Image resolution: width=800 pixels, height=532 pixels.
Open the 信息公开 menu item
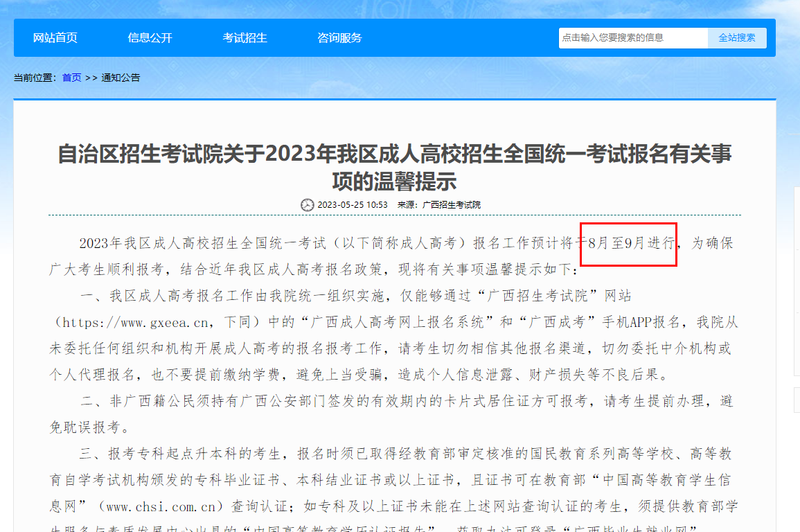(x=150, y=38)
